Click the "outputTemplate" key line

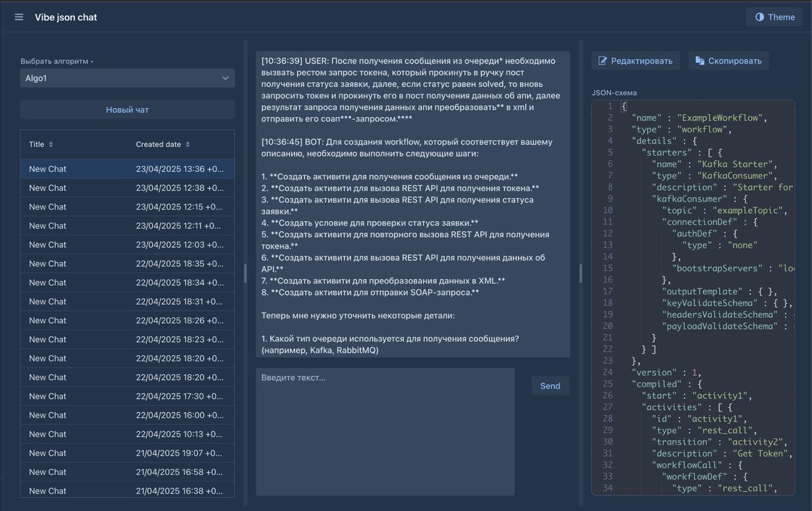click(x=719, y=292)
